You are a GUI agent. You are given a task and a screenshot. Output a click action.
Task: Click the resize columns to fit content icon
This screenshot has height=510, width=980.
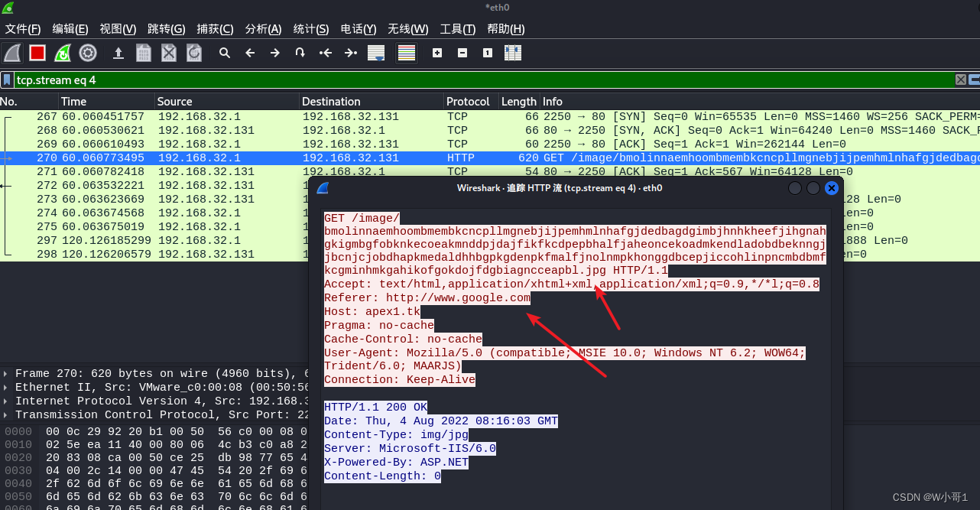coord(513,53)
